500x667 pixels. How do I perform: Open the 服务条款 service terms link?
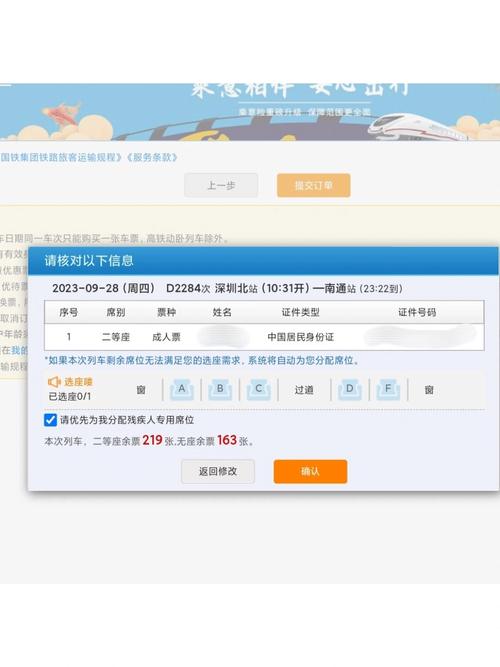pos(152,157)
